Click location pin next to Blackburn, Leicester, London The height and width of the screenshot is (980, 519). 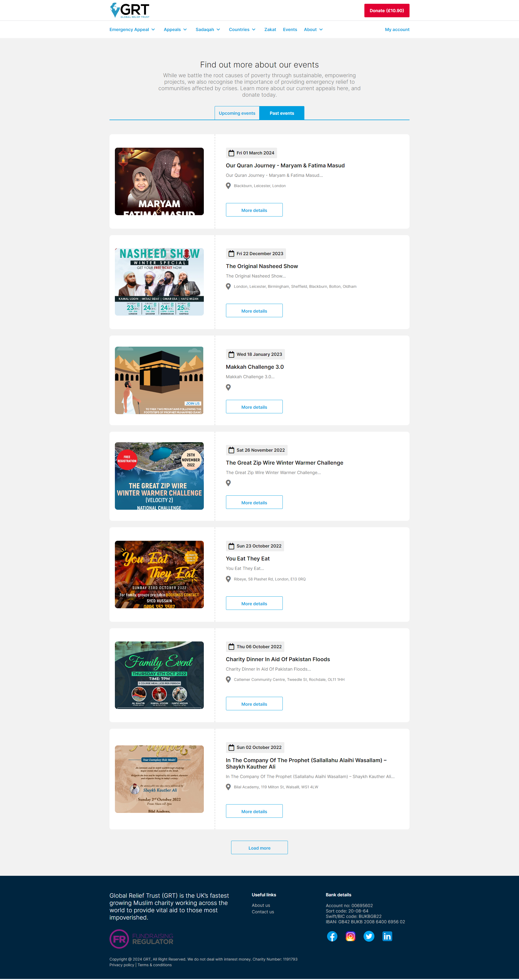(228, 186)
